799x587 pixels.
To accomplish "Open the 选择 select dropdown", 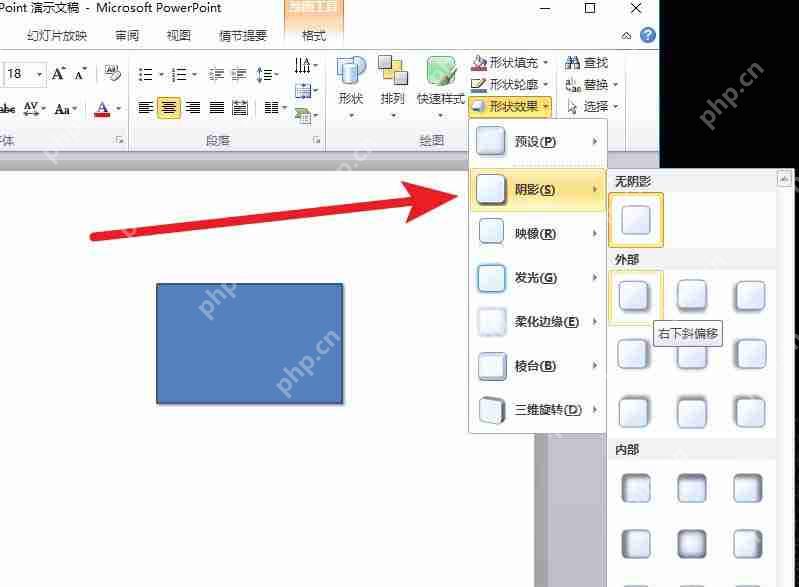I will click(x=592, y=106).
